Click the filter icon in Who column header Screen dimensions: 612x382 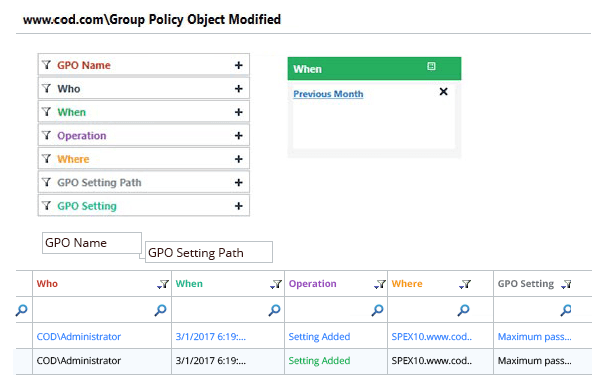pos(163,284)
